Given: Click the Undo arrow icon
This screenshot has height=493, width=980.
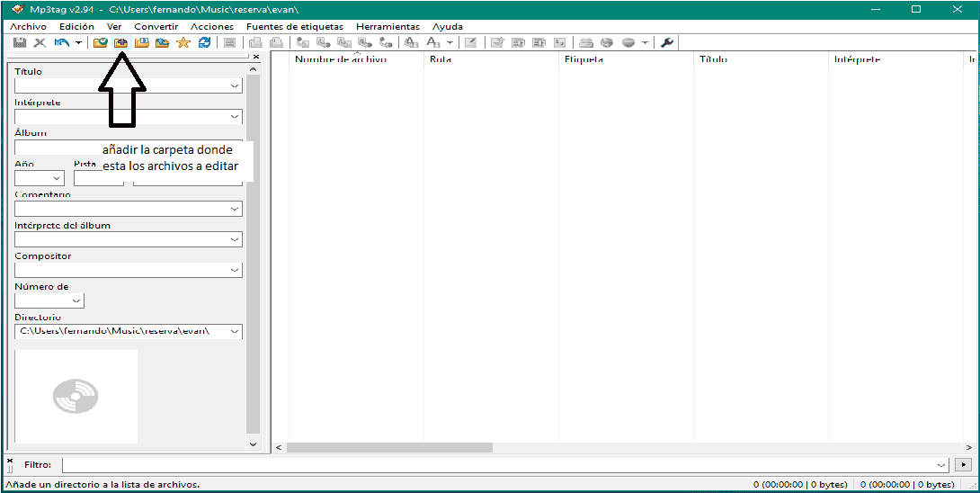Looking at the screenshot, I should pyautogui.click(x=61, y=42).
